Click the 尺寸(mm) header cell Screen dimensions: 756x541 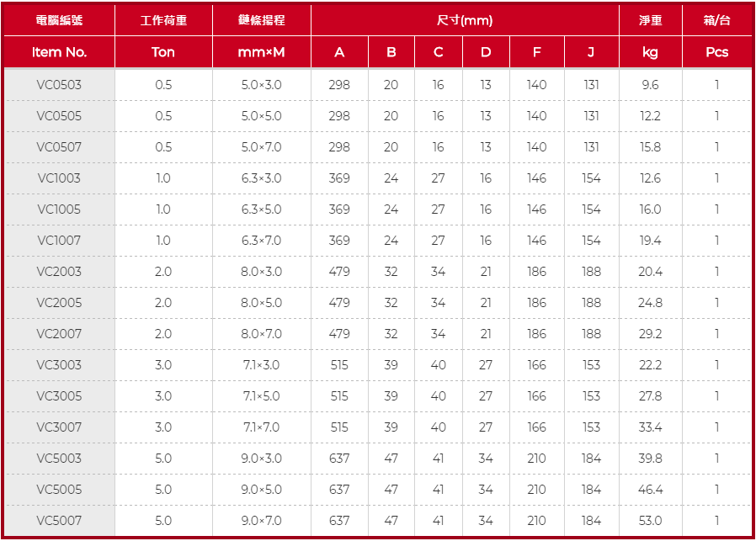point(465,20)
